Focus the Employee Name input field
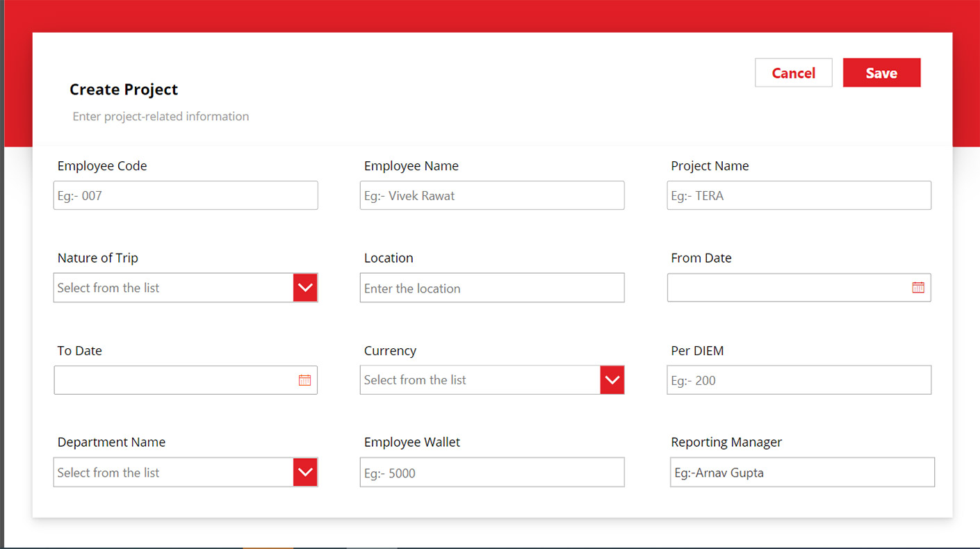 pos(492,195)
